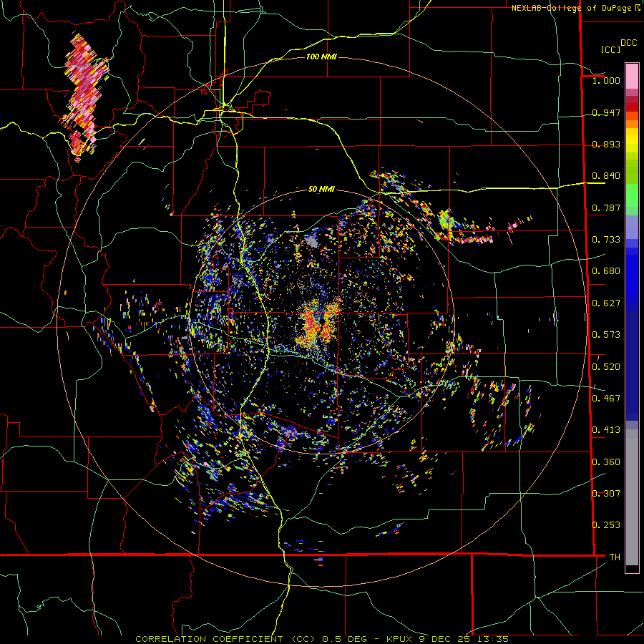Viewport: 644px width, 644px height.
Task: Click the 0.893 scale value
Action: coord(606,144)
